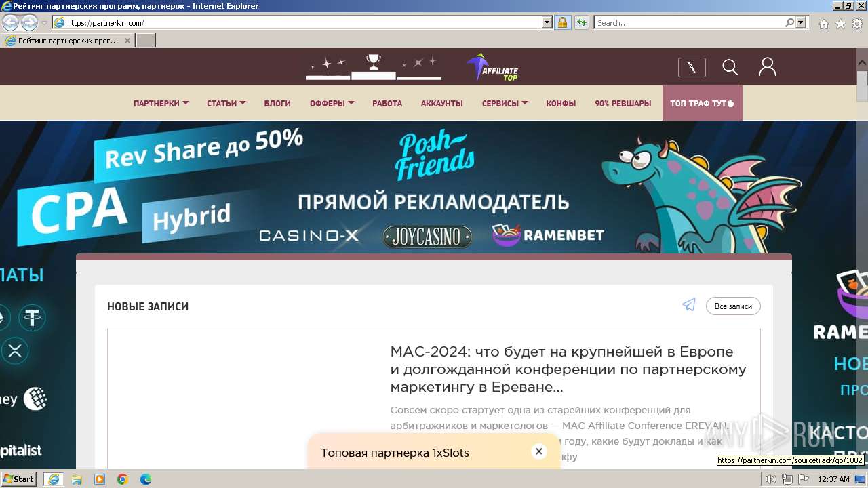The width and height of the screenshot is (868, 488).
Task: Click the Posh Friends banner advertisement
Action: pos(434,187)
